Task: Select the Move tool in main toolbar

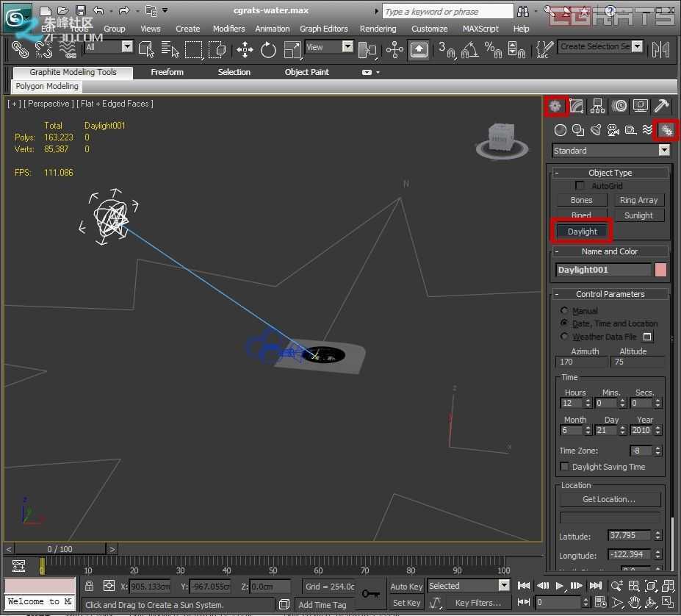Action: coord(245,49)
